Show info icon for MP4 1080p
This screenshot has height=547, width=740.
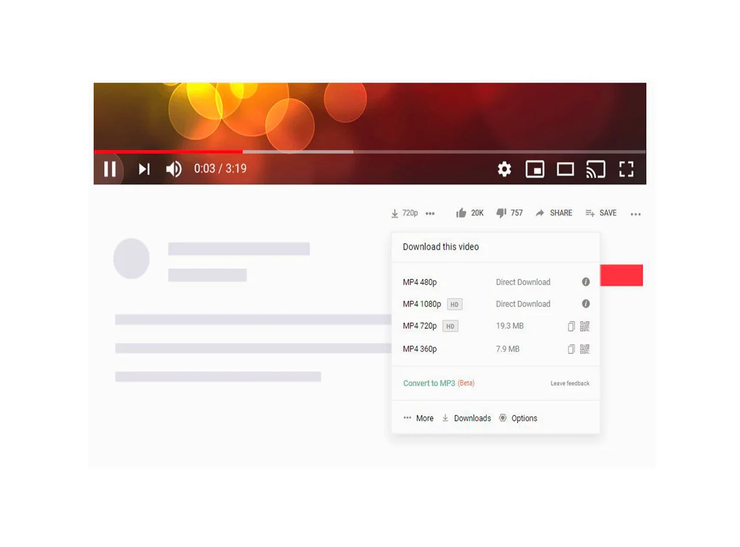586,303
